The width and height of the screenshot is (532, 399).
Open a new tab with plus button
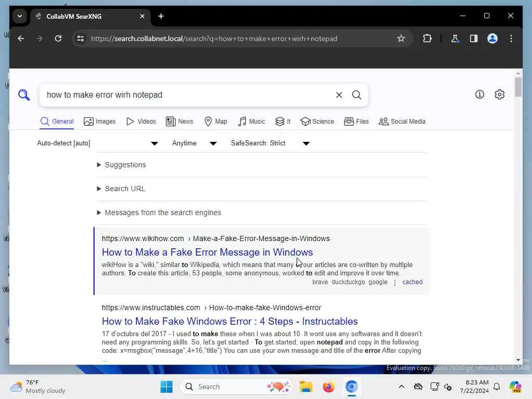click(x=161, y=16)
